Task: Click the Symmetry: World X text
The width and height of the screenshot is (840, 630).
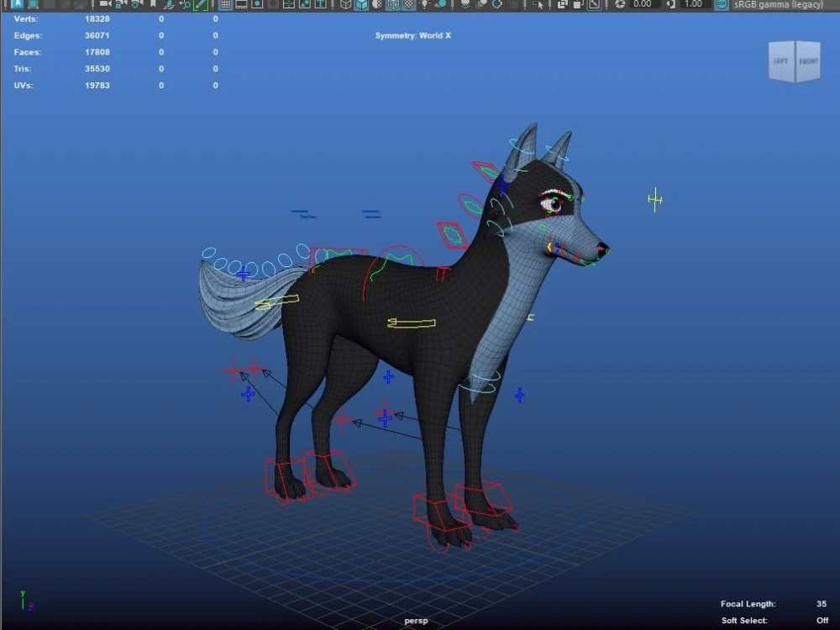Action: point(413,35)
